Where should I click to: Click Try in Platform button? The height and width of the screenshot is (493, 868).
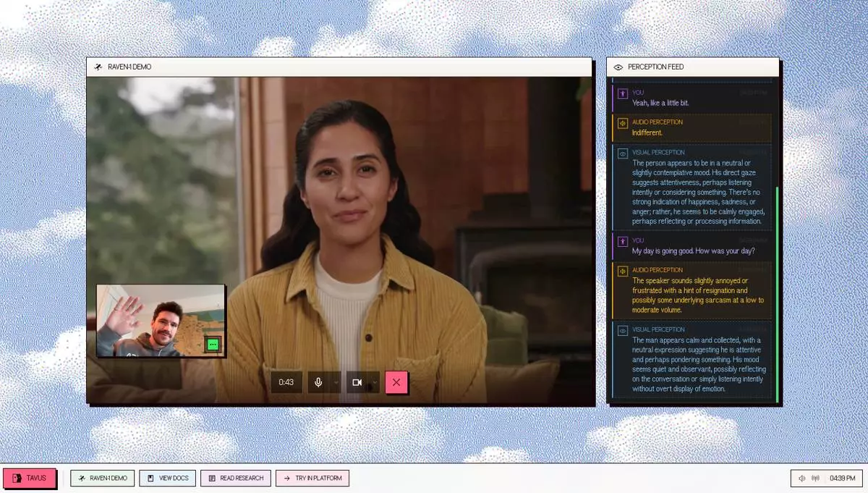(312, 478)
